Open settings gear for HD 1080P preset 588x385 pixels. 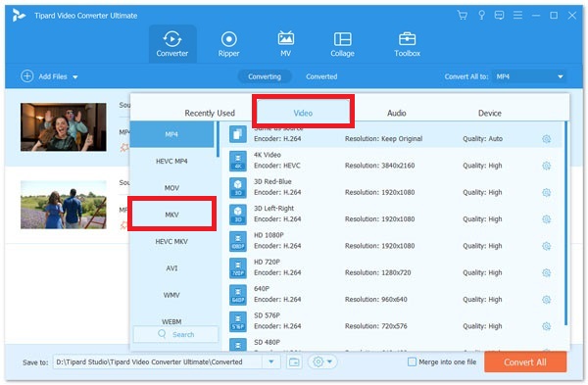(547, 246)
